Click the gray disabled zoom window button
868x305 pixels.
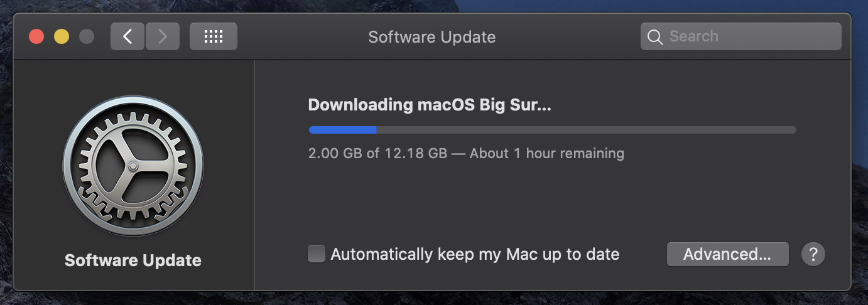[x=87, y=36]
